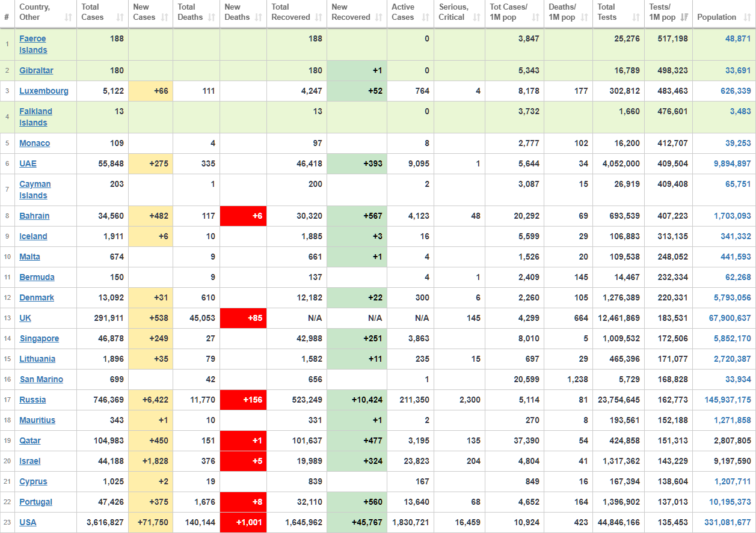Click the Deaths/1M pop column header
The width and height of the screenshot is (756, 533).
pyautogui.click(x=563, y=12)
